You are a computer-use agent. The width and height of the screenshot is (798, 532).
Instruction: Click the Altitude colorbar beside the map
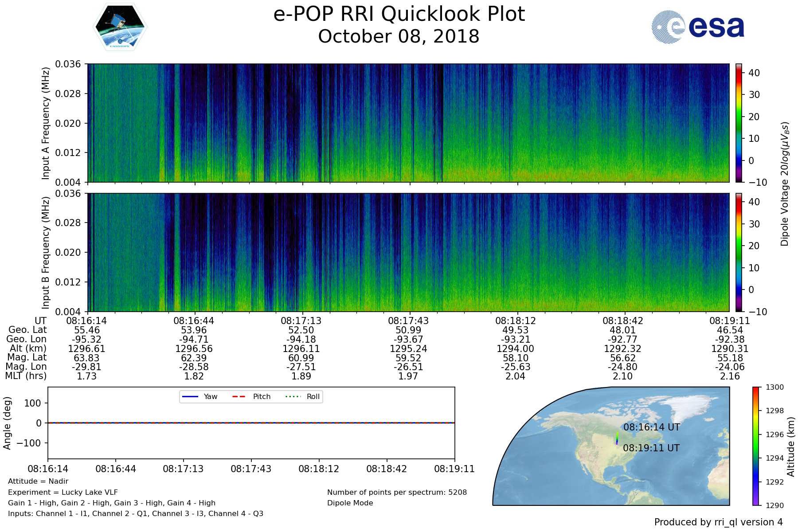coord(755,446)
